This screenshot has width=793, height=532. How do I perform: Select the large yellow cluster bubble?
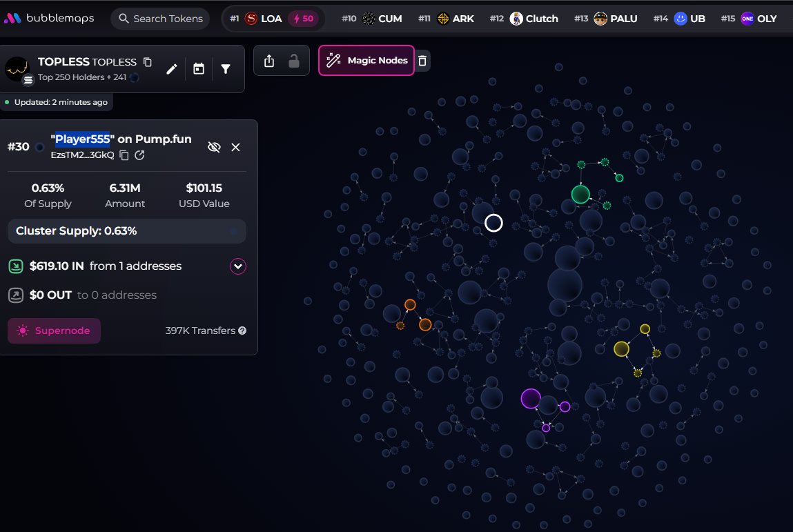point(621,349)
